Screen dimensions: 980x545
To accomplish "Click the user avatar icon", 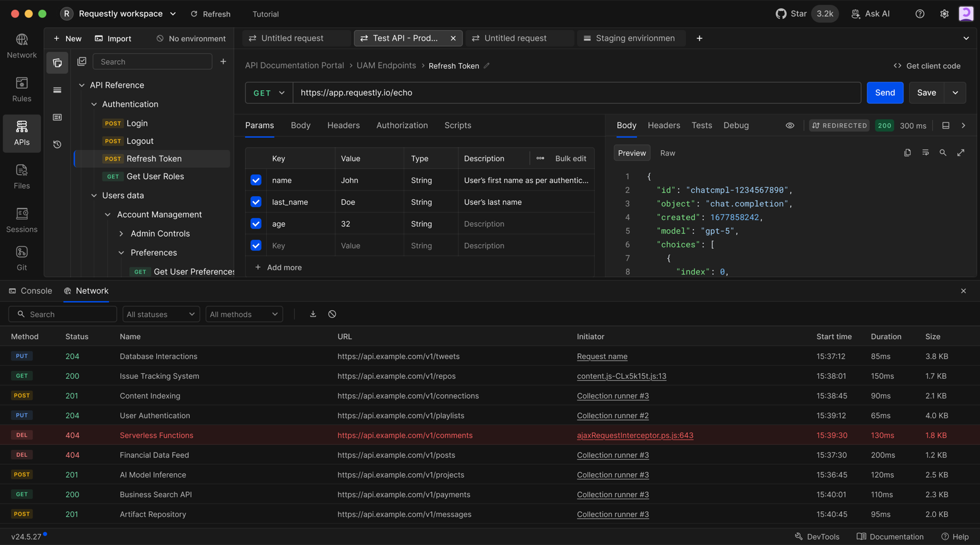I will [x=967, y=13].
